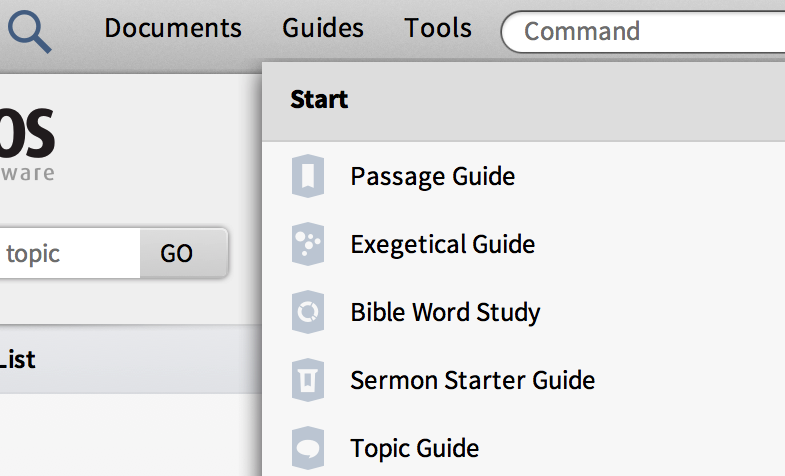Click the Logos software logo

27,143
